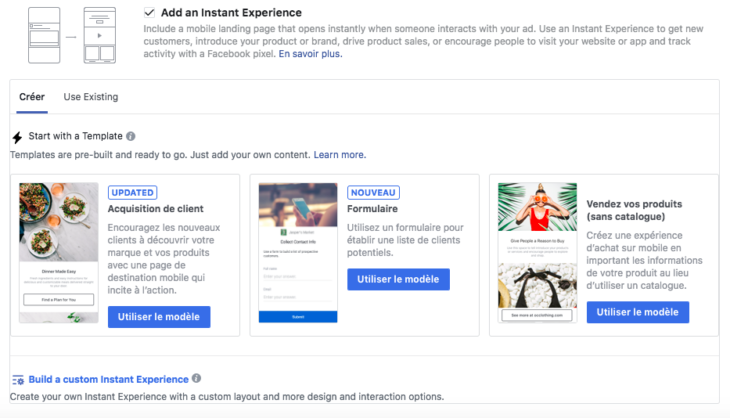This screenshot has height=418, width=730.
Task: Open the Learn more templates link
Action: [339, 155]
